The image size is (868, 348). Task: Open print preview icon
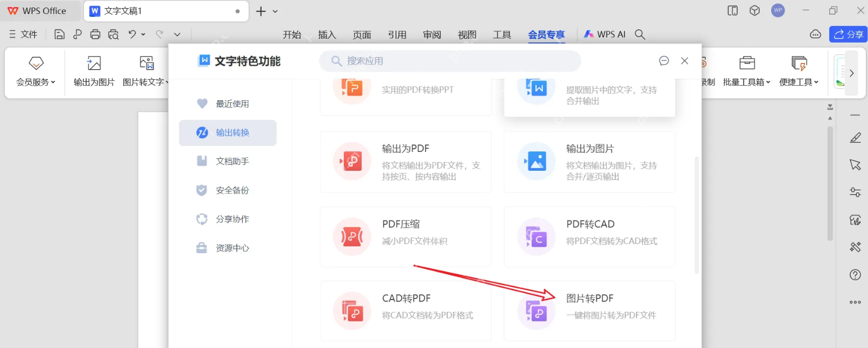click(114, 34)
